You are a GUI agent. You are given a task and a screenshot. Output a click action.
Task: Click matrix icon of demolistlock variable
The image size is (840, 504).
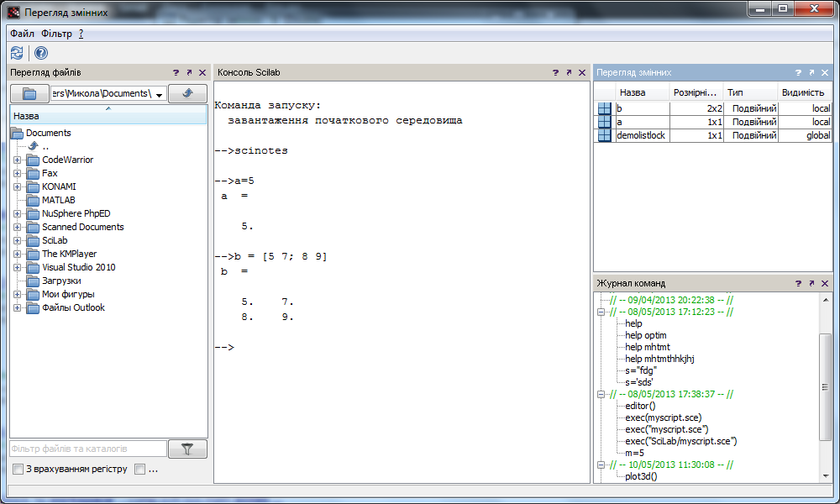point(604,135)
